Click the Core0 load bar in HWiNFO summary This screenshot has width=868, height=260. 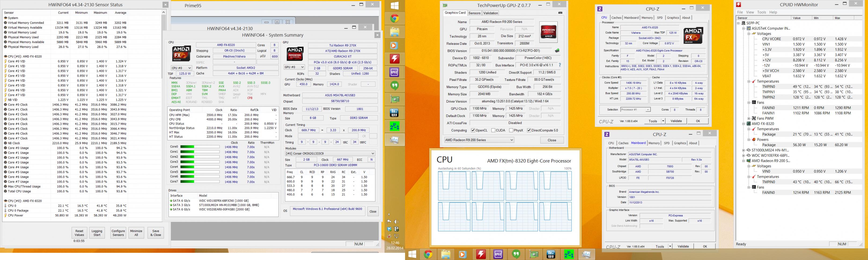200,147
